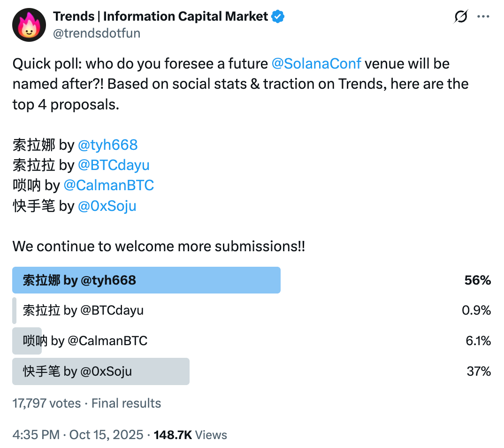Open the @CalmanBTC mention link
This screenshot has height=448, width=504.
(x=108, y=185)
